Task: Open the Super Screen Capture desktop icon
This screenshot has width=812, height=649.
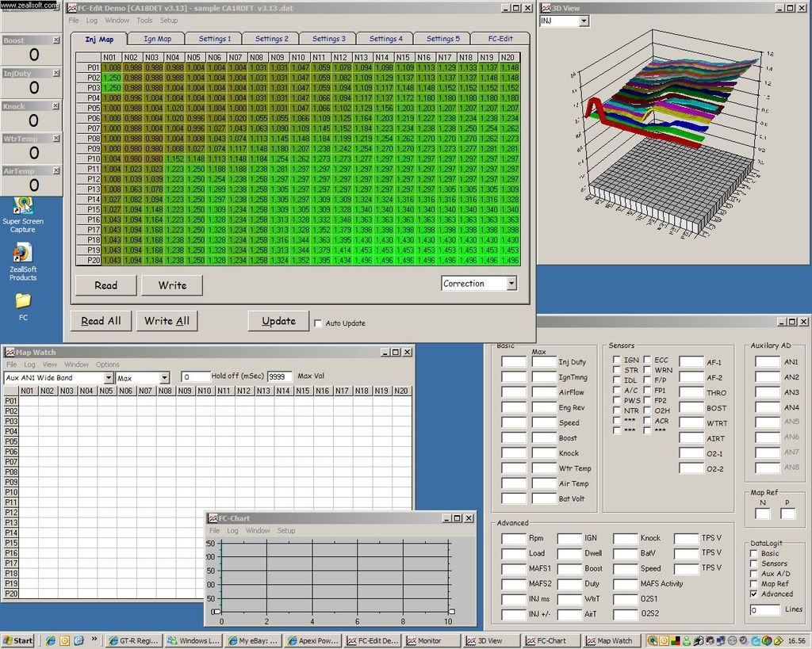Action: [22, 215]
